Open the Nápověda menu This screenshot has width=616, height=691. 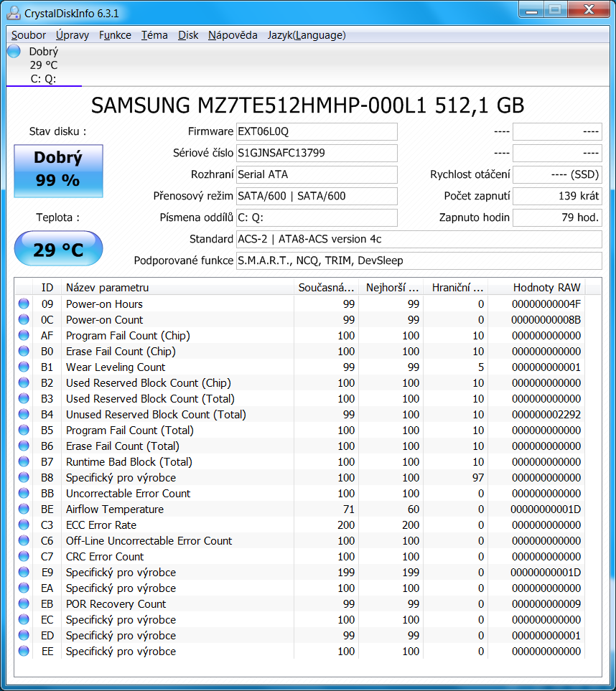233,35
